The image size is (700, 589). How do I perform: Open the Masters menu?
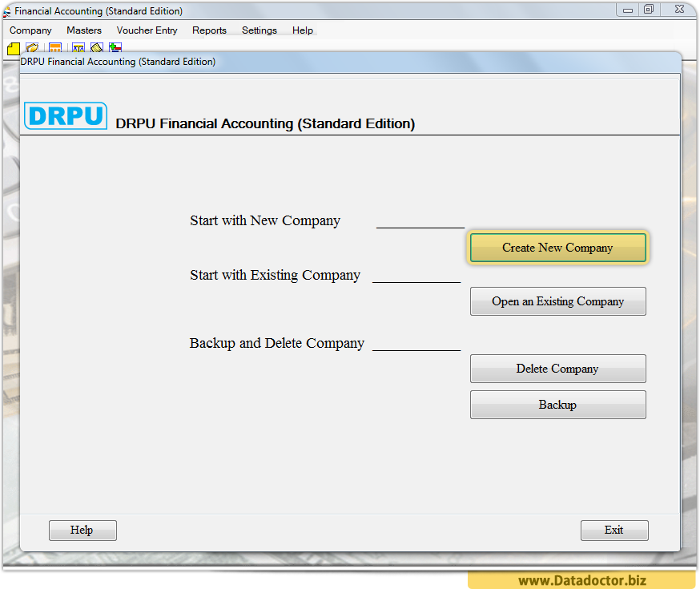point(84,30)
